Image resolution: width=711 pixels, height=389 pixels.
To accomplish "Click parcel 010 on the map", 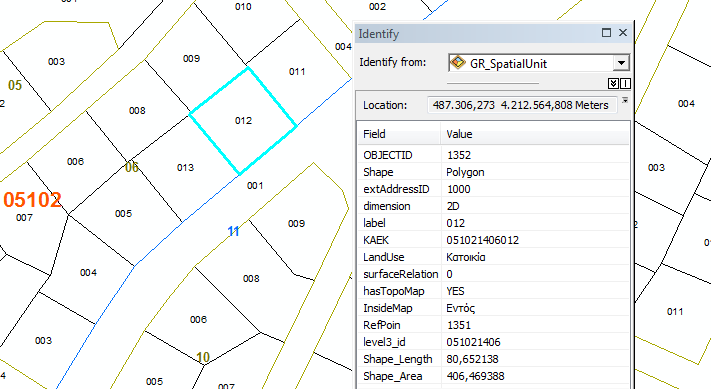I will pyautogui.click(x=243, y=7).
